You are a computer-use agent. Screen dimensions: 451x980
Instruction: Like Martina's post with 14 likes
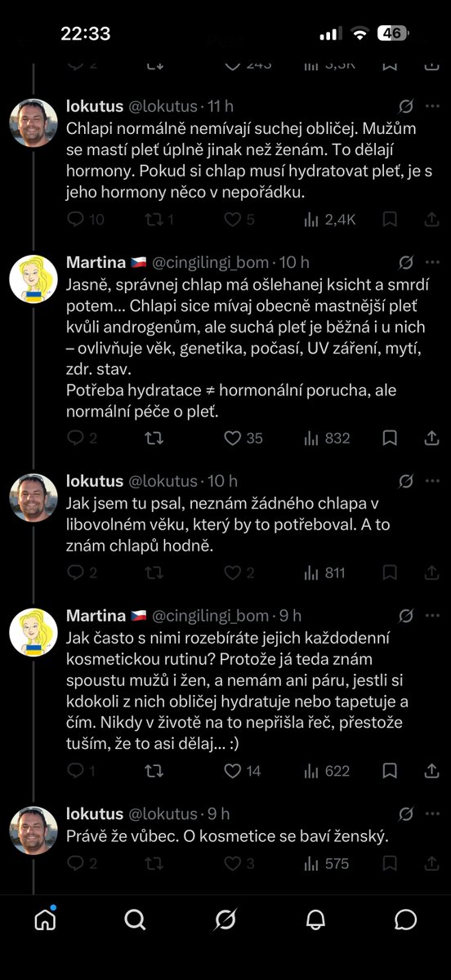243,771
